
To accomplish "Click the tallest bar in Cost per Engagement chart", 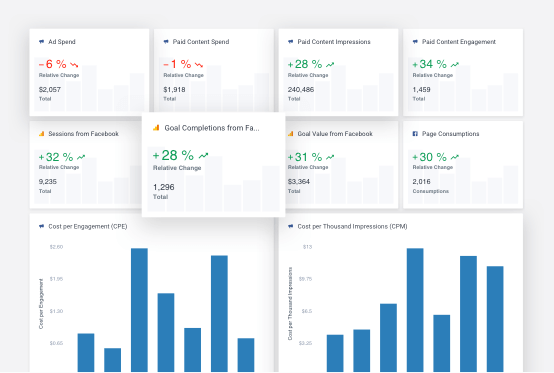I will (139, 310).
